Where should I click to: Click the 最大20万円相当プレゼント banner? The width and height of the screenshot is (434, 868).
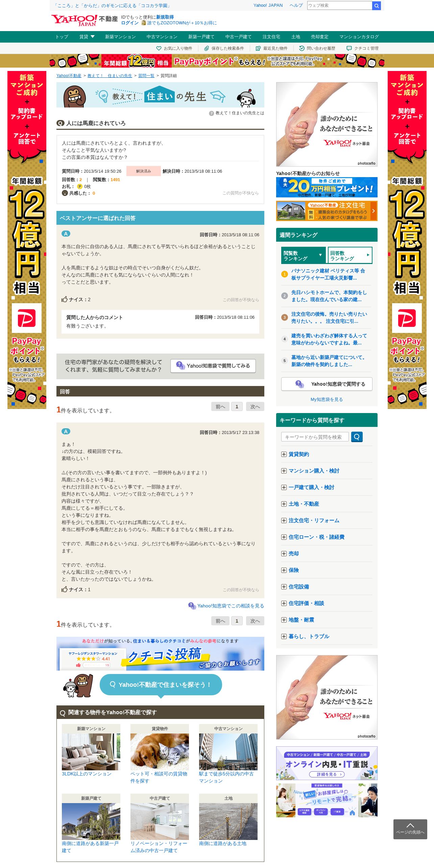[x=327, y=187]
